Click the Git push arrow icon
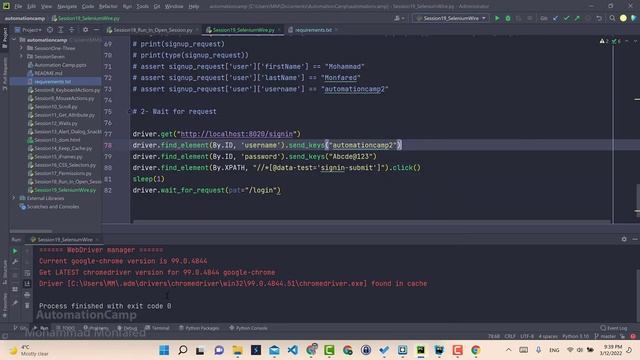640x360 pixels. coord(577,18)
